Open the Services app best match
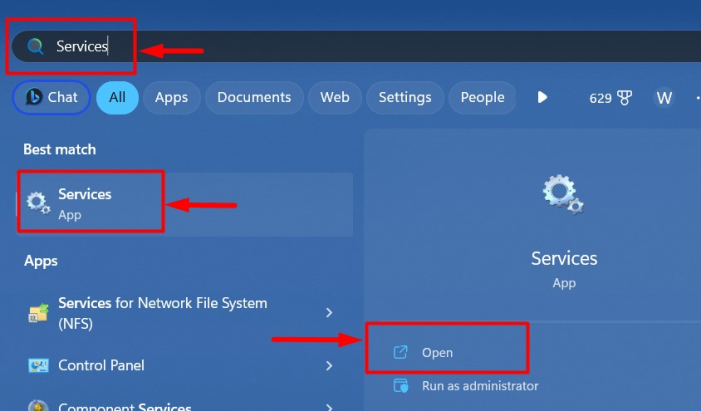This screenshot has height=411, width=701. (x=185, y=204)
